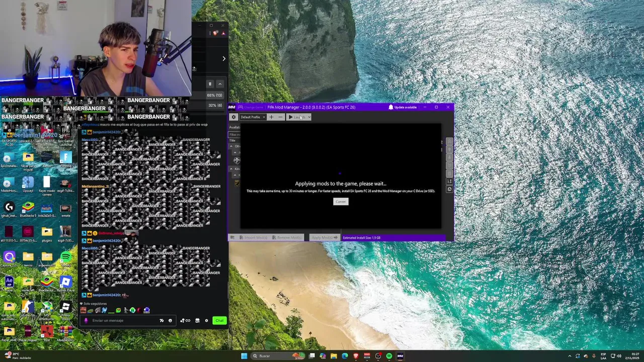Open MSI Afterburner desktop icon
This screenshot has width=644, height=362.
click(47, 310)
